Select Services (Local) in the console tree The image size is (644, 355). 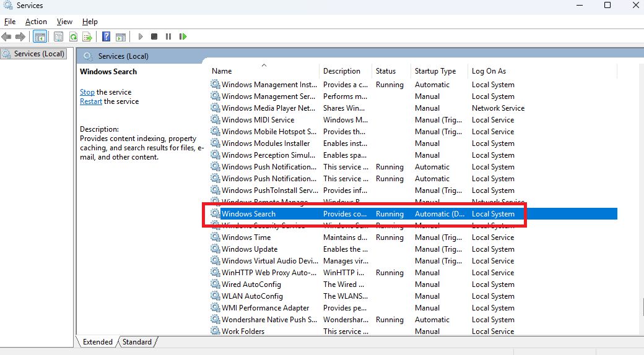(x=39, y=54)
